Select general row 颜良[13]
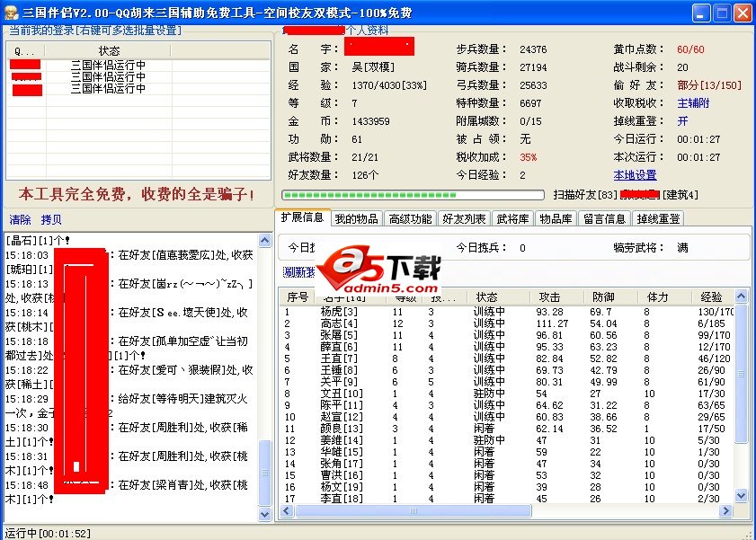 506,429
